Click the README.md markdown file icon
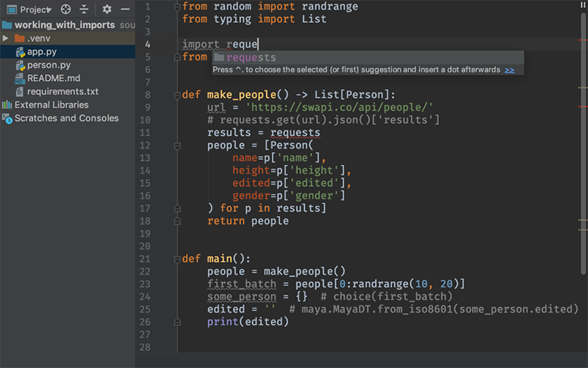 click(20, 78)
